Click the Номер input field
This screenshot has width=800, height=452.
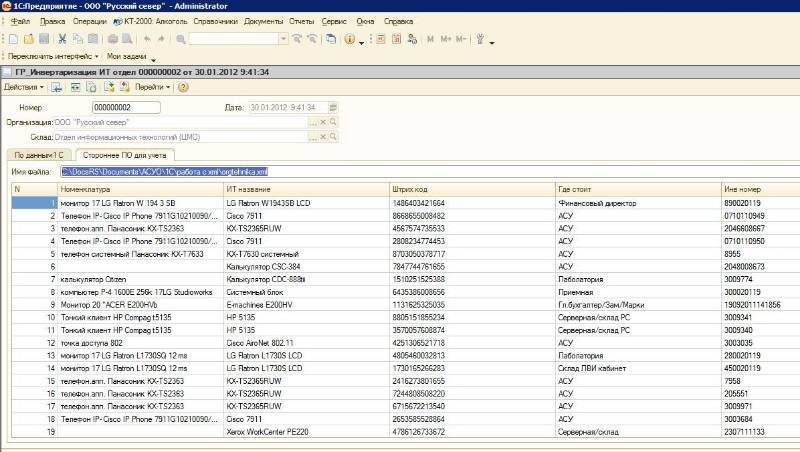tap(124, 107)
